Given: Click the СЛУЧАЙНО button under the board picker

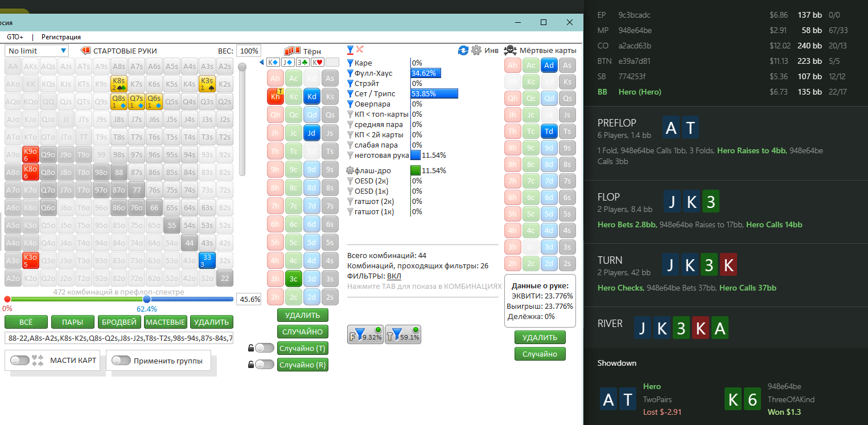Looking at the screenshot, I should [303, 332].
